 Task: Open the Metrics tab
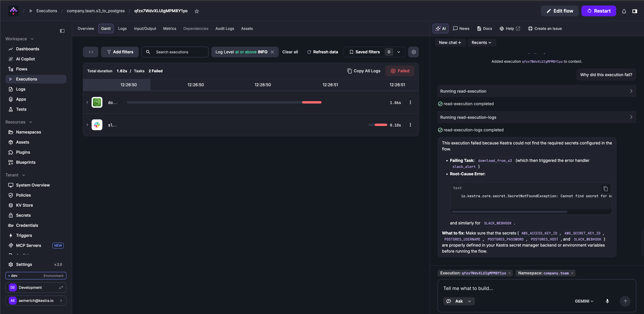(169, 29)
